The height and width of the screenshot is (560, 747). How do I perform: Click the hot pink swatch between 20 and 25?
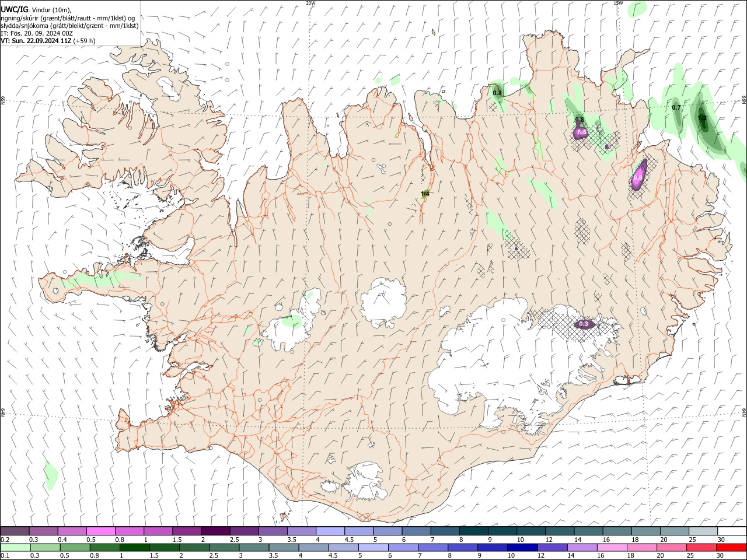coord(672,548)
